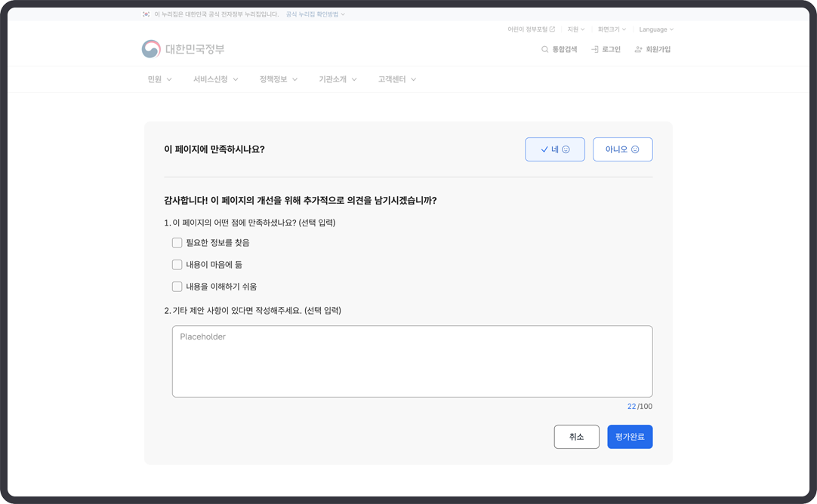This screenshot has height=504, width=817.
Task: Click the 회원가입 user icon
Action: coord(638,50)
